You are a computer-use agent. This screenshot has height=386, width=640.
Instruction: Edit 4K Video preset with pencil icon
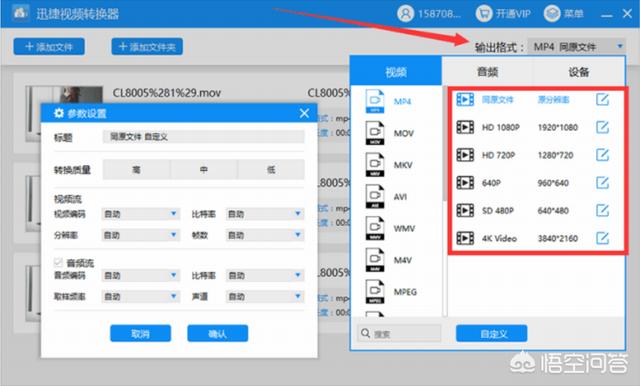(x=602, y=238)
